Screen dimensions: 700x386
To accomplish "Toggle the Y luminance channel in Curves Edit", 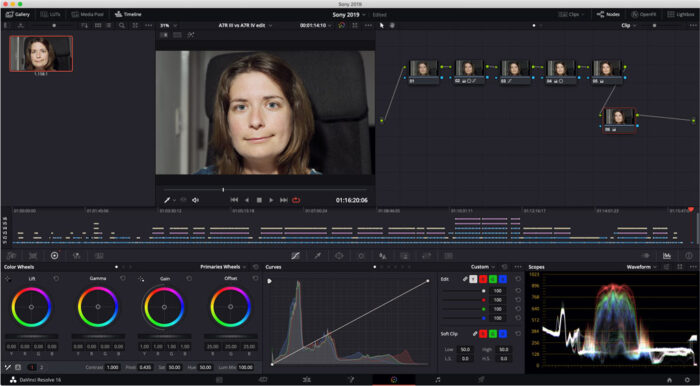I will (473, 279).
